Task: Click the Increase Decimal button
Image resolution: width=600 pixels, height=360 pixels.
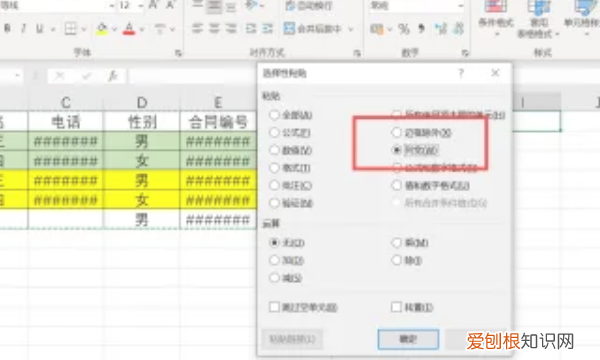Action: tap(441, 29)
